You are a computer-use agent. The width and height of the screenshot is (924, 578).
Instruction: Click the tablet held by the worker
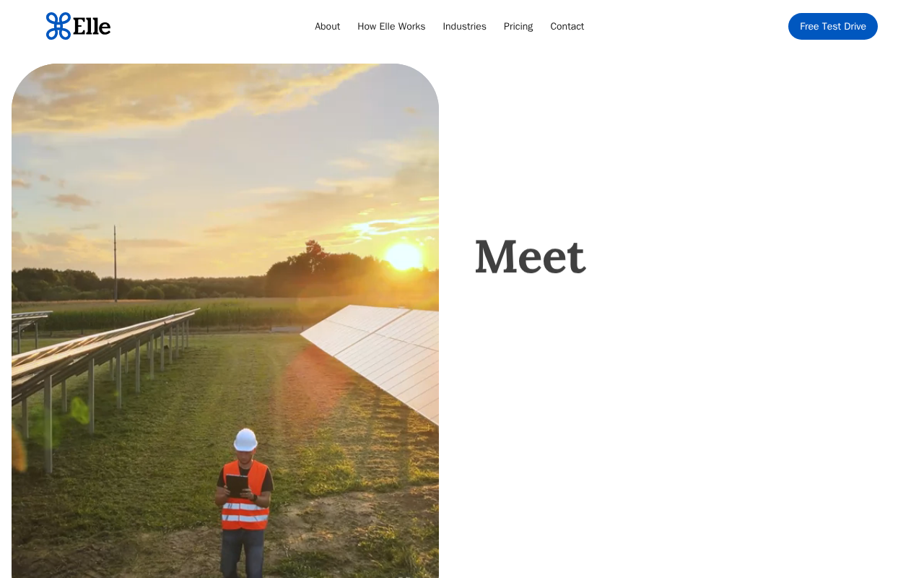click(x=237, y=485)
